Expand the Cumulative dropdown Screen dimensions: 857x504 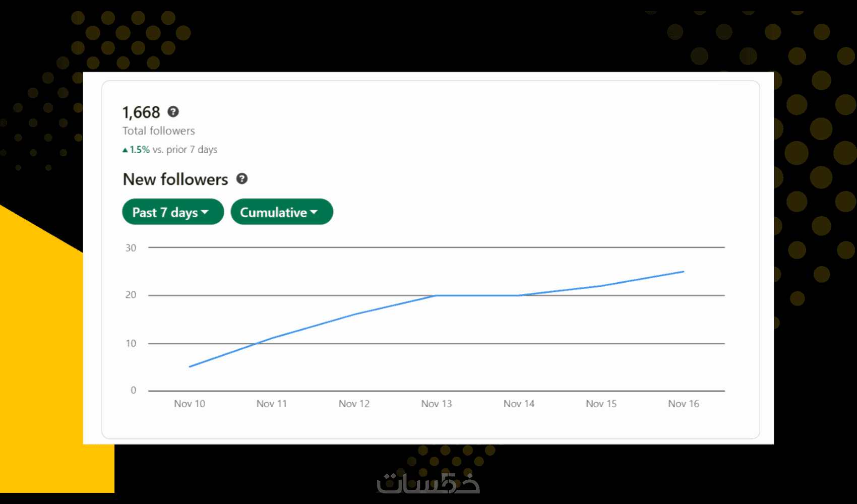[x=281, y=212]
